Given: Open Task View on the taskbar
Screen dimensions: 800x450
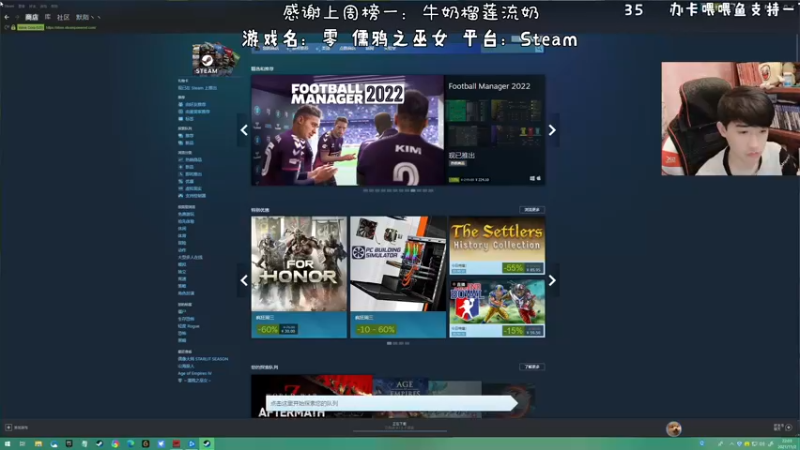Looking at the screenshot, I should point(22,444).
